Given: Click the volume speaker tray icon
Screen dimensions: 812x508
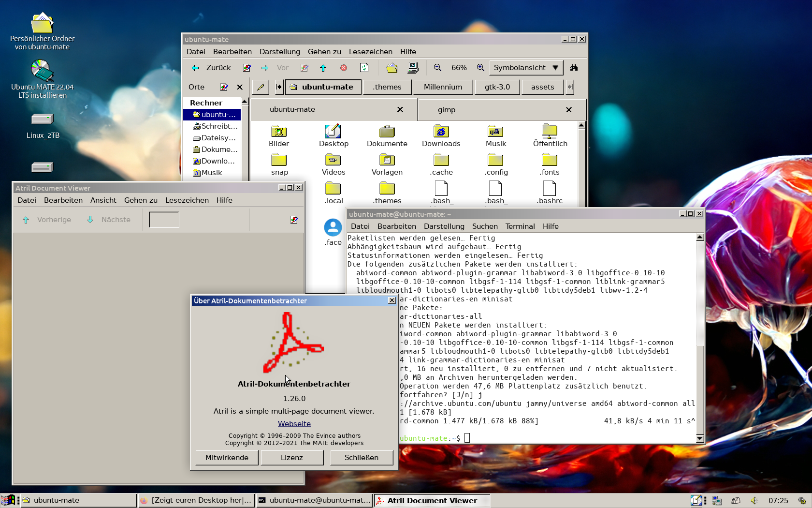Looking at the screenshot, I should pyautogui.click(x=754, y=501).
